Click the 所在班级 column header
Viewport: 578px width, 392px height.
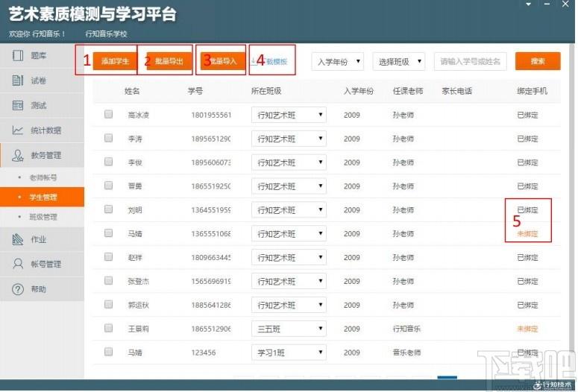pos(266,91)
